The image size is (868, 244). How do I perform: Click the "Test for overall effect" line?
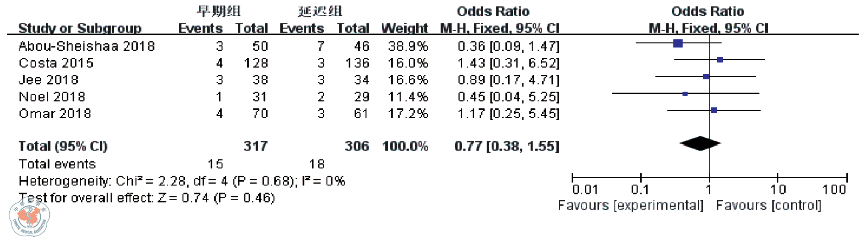[x=147, y=198]
